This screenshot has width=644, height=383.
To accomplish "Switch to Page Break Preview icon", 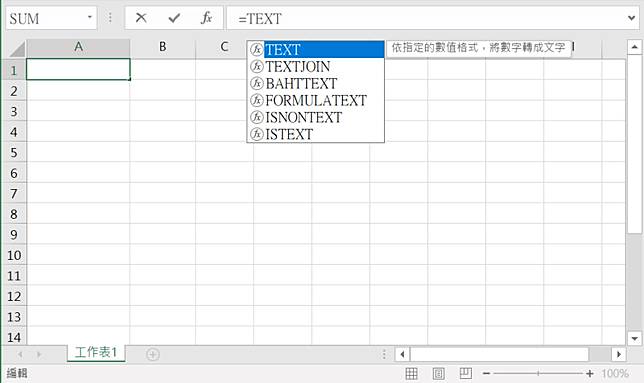I will (x=465, y=373).
